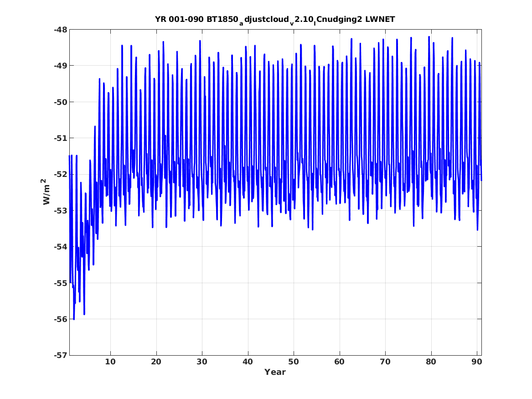This screenshot has width=532, height=399.
Task: Click the x-axis tick label 50
Action: click(x=294, y=362)
